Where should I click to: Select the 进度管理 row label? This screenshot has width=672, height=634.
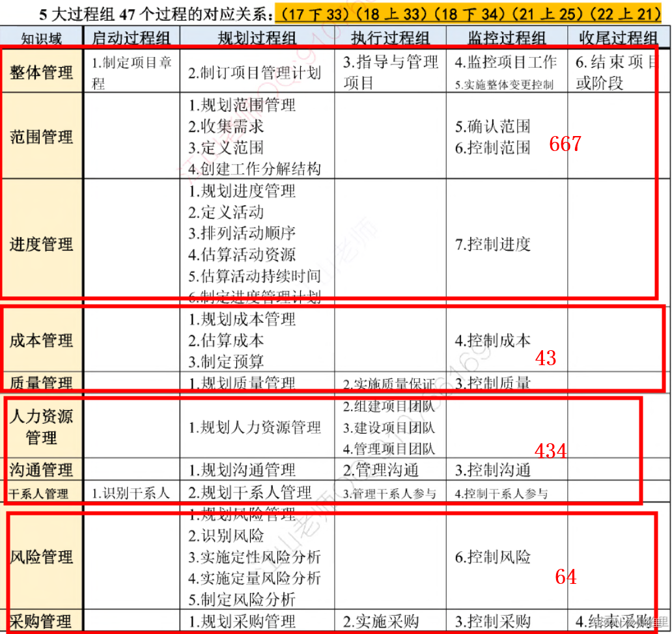click(41, 244)
